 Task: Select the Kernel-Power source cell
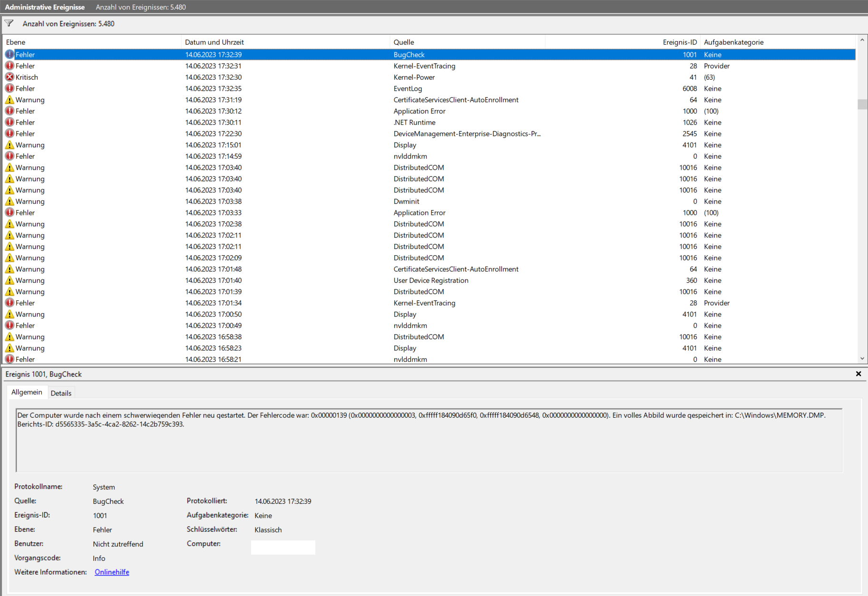coord(414,77)
